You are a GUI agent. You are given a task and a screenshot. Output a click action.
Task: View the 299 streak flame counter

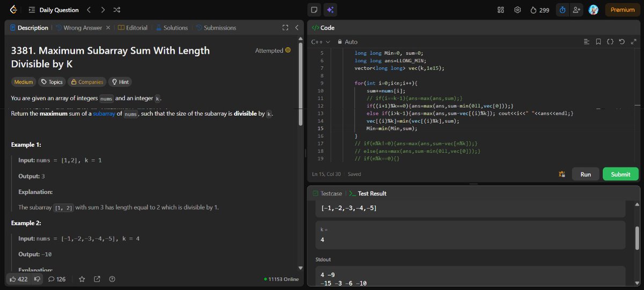539,10
